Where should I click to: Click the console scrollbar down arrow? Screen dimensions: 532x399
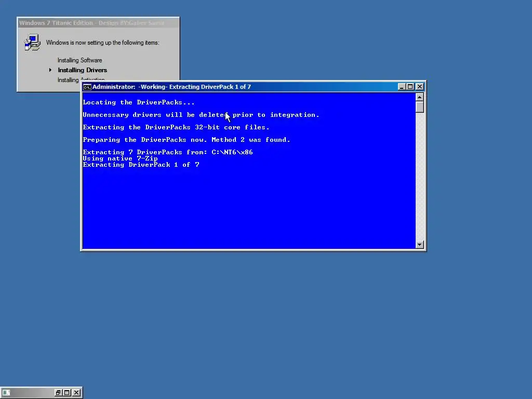coord(420,245)
